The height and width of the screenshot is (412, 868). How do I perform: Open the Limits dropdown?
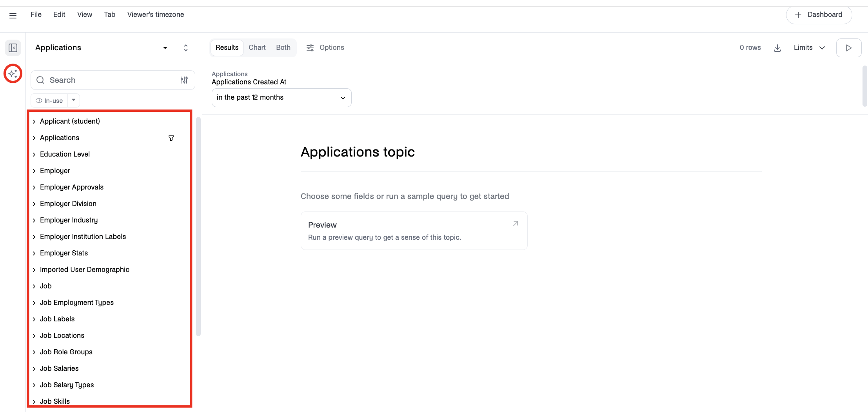point(810,48)
